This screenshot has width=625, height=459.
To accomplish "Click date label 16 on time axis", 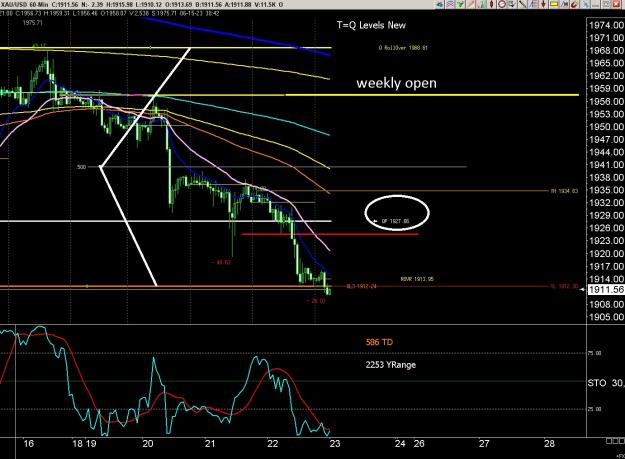I will pos(28,443).
